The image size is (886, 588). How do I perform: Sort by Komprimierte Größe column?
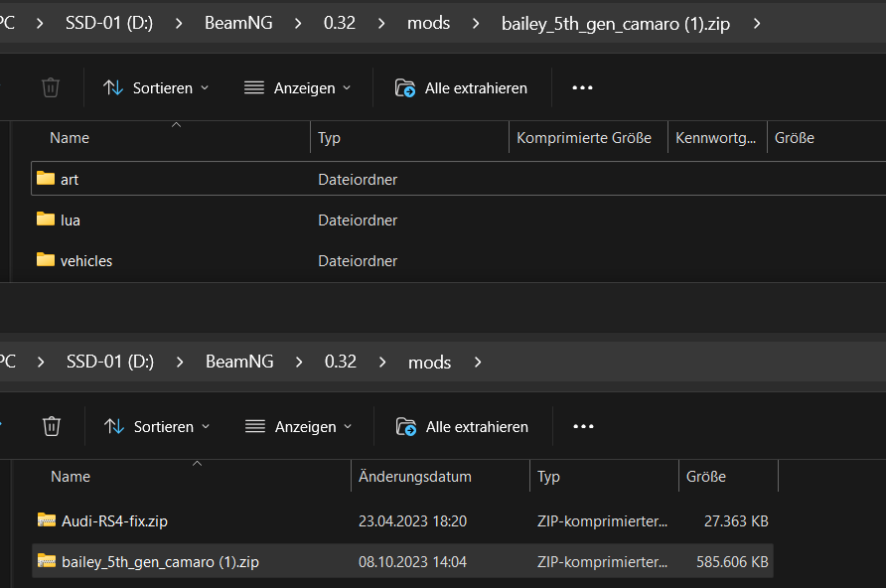point(584,138)
